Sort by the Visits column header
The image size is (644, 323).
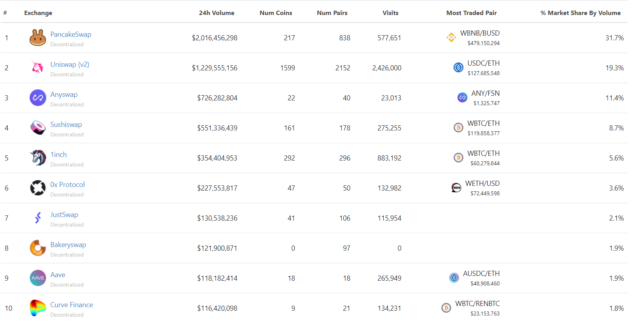point(390,13)
